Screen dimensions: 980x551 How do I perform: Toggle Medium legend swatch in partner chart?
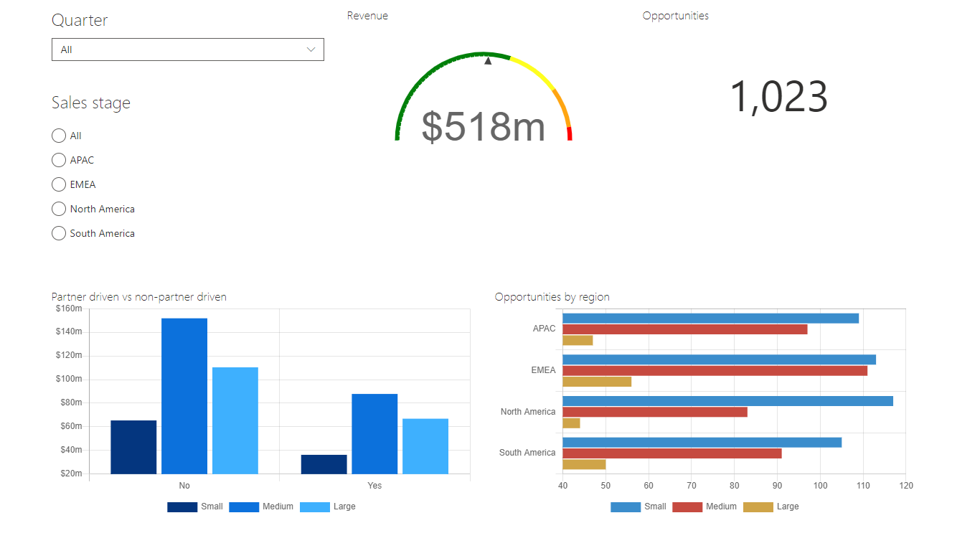[x=244, y=507]
